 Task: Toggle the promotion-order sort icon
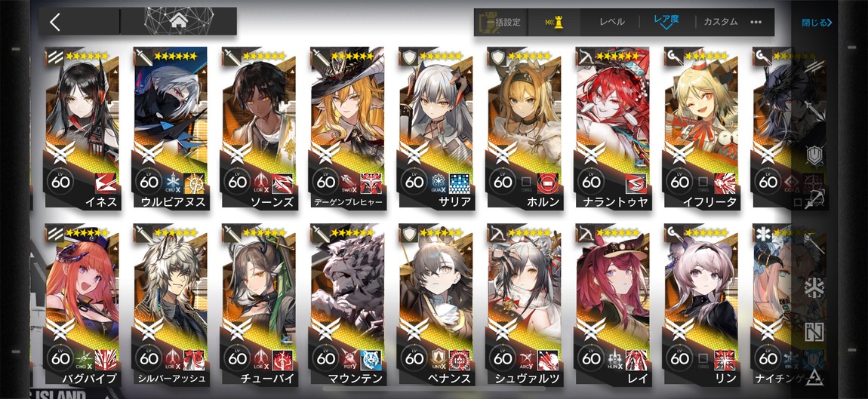553,22
